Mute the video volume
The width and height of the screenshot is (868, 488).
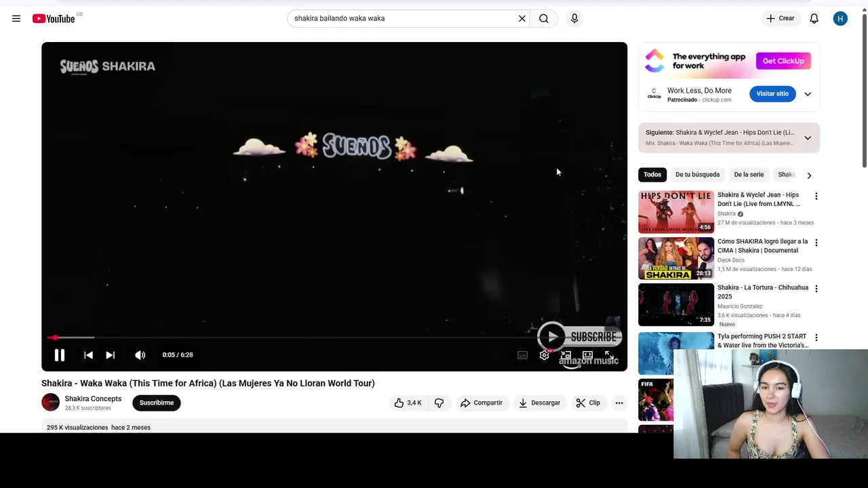pyautogui.click(x=140, y=354)
